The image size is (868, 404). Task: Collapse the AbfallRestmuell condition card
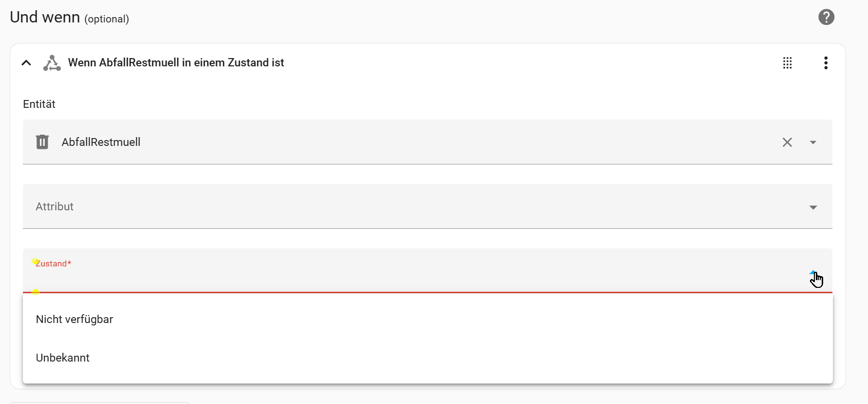(26, 63)
